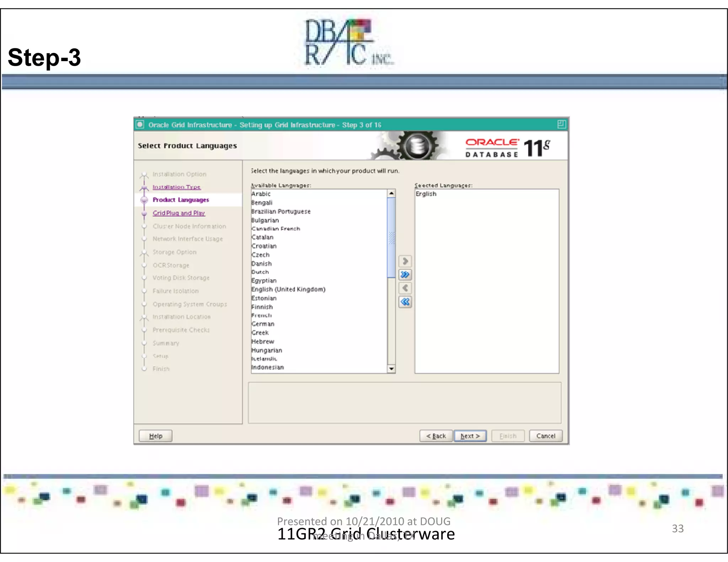Click the add selected language arrow
The width and height of the screenshot is (728, 562).
coord(405,261)
